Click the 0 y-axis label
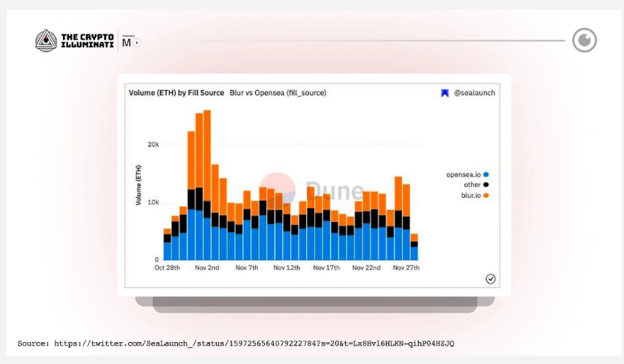The image size is (624, 364). pos(157,259)
